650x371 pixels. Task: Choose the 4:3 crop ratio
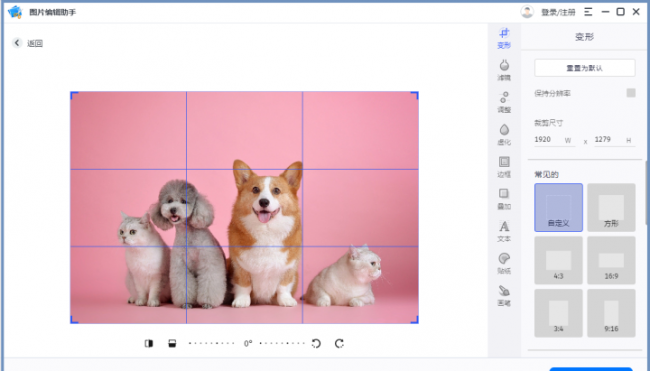coord(558,260)
